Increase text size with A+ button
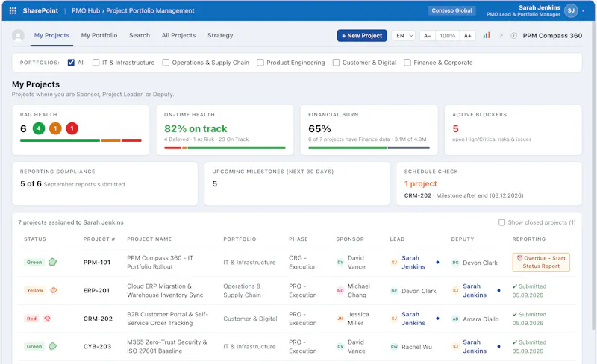 468,35
